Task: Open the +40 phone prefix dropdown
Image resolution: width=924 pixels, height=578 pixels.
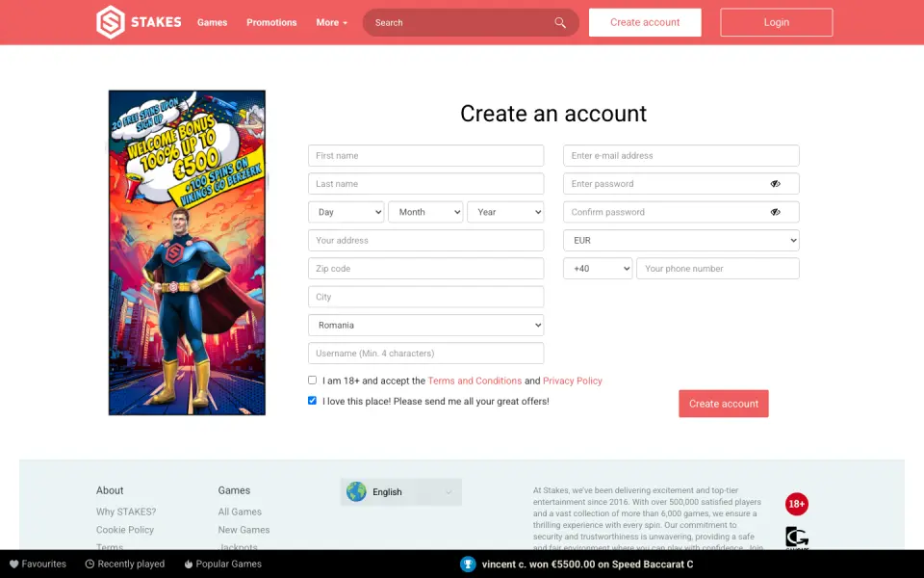Action: [598, 269]
